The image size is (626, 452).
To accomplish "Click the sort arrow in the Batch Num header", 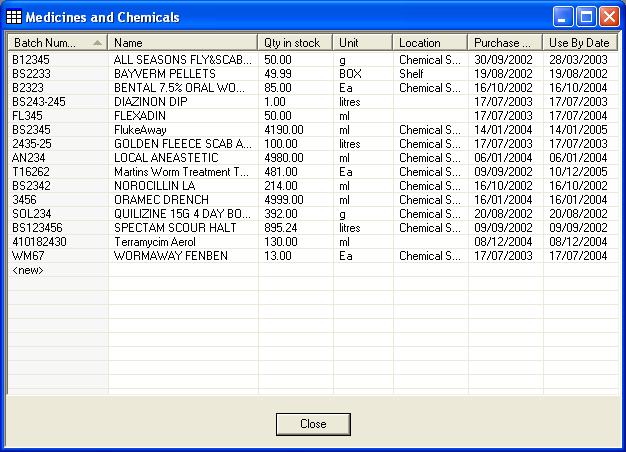I will [x=97, y=43].
